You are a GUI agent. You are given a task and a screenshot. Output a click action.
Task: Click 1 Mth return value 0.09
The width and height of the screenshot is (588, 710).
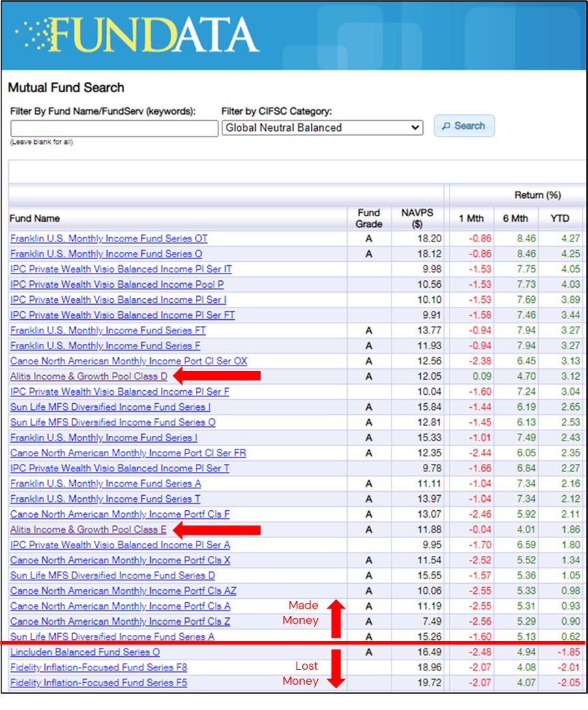[482, 376]
